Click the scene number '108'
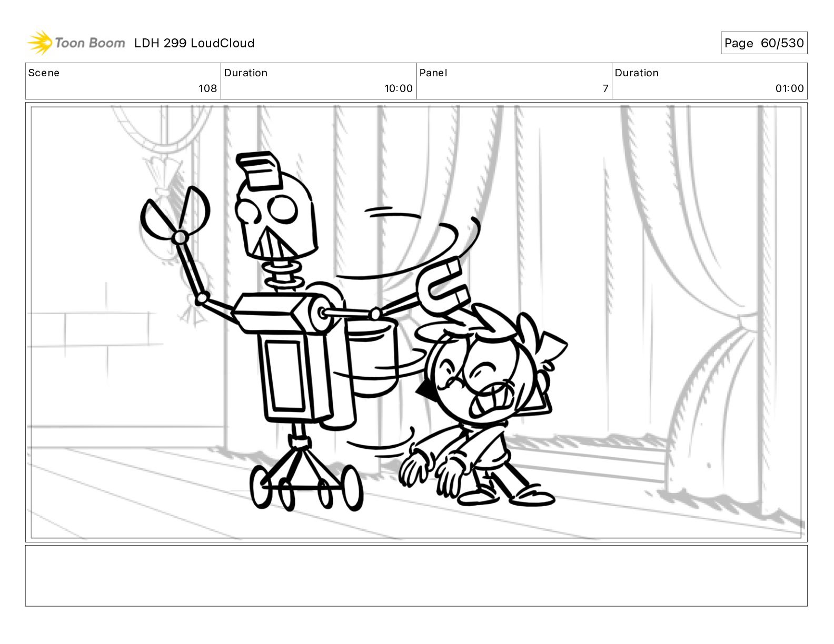 click(207, 88)
